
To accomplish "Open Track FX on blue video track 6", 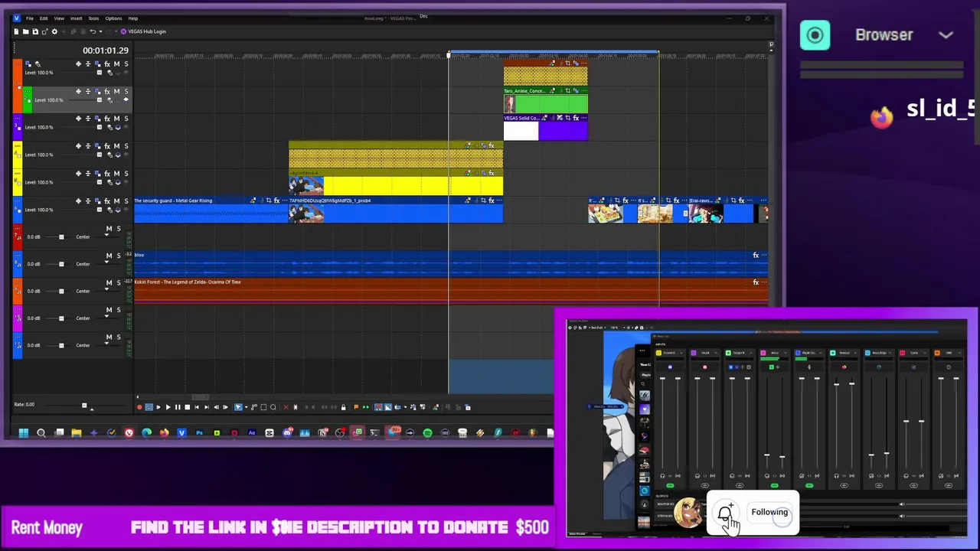I will 107,201.
